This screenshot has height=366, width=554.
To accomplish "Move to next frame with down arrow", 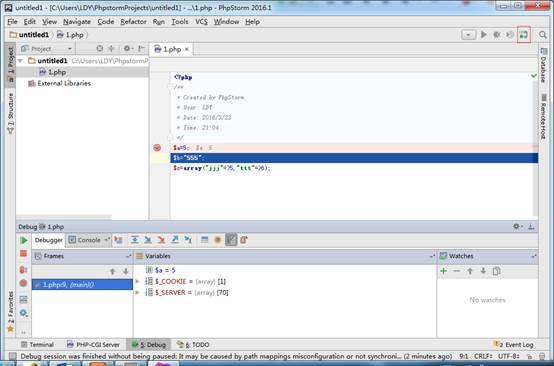I will click(x=126, y=271).
